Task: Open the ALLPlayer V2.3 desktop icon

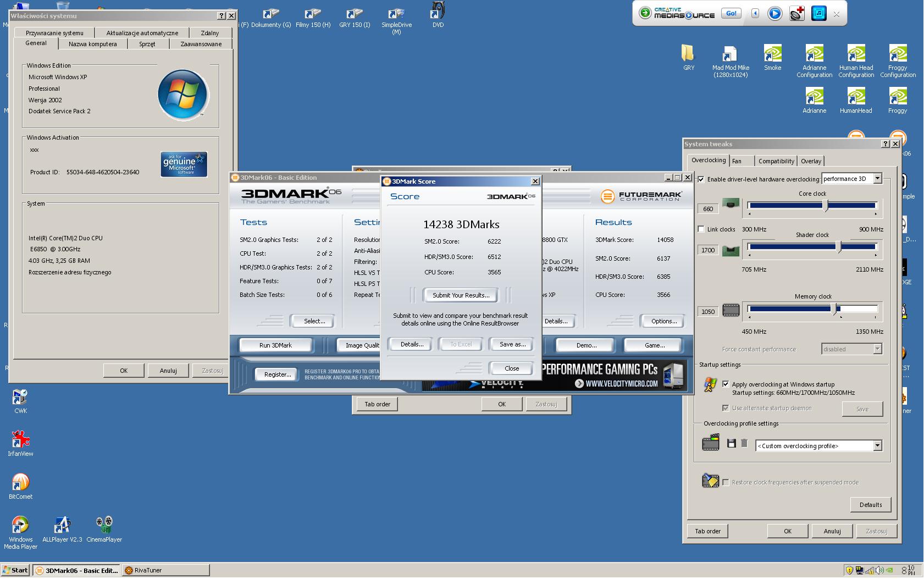Action: pyautogui.click(x=62, y=529)
